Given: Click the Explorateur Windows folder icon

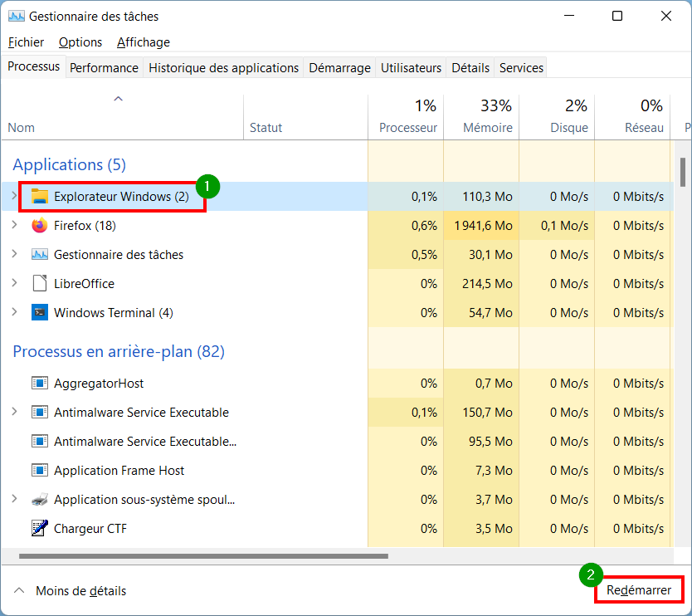Looking at the screenshot, I should (x=40, y=196).
